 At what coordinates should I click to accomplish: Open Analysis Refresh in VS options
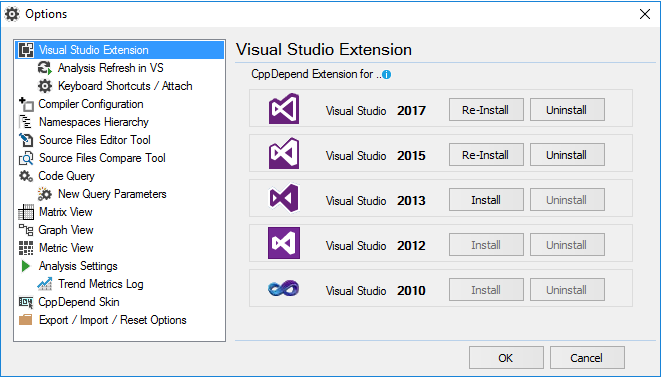111,68
